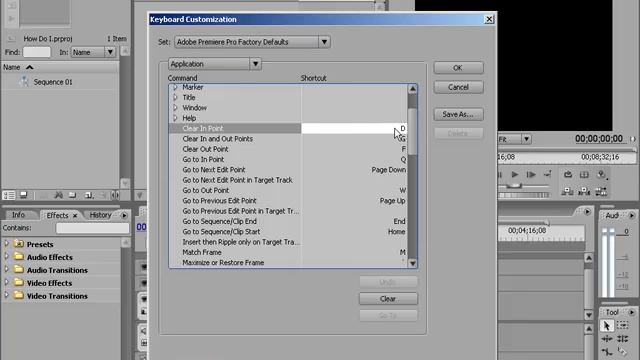640x360 pixels.
Task: Click the Output settings icon in monitor
Action: [x=601, y=175]
